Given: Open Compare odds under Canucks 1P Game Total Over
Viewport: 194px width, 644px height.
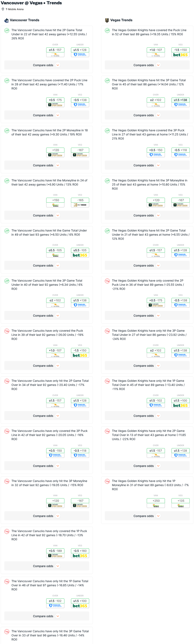Looking at the screenshot, I should pyautogui.click(x=47, y=616).
